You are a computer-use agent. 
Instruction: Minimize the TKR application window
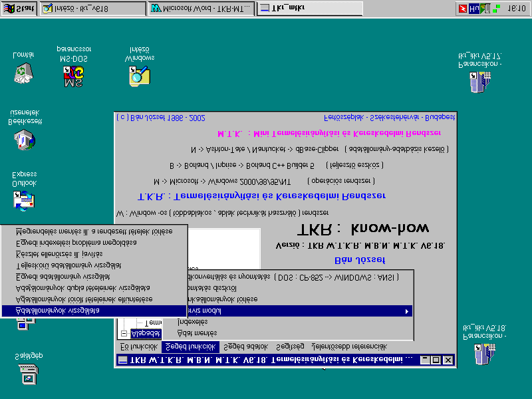(x=425, y=360)
